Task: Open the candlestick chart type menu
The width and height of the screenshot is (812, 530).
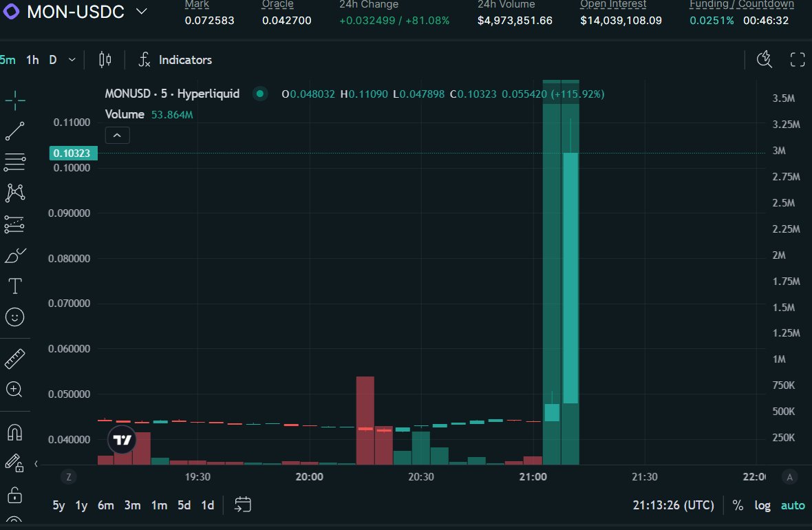Action: pos(105,60)
